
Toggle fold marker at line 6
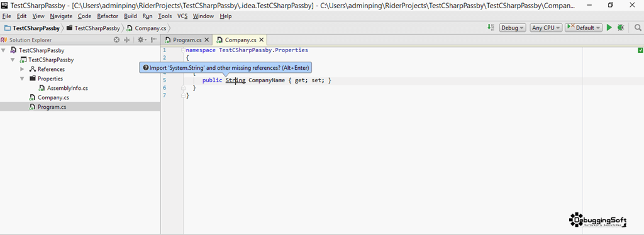[x=183, y=88]
